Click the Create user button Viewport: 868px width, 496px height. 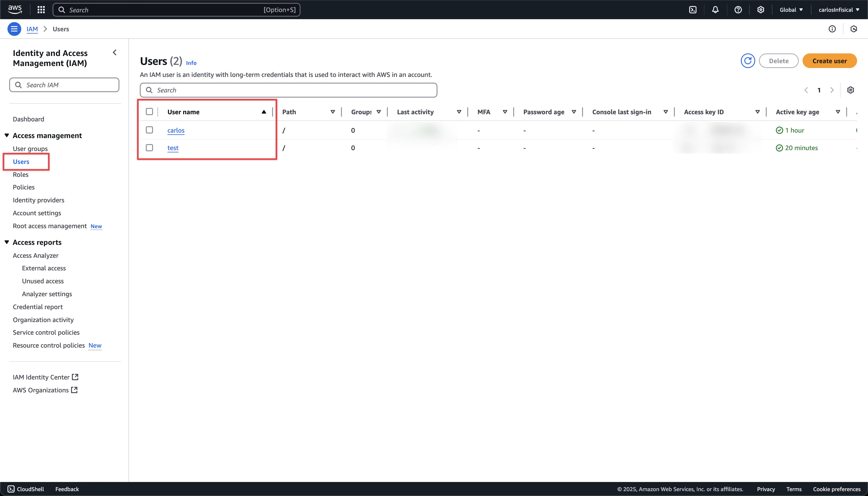coord(830,61)
